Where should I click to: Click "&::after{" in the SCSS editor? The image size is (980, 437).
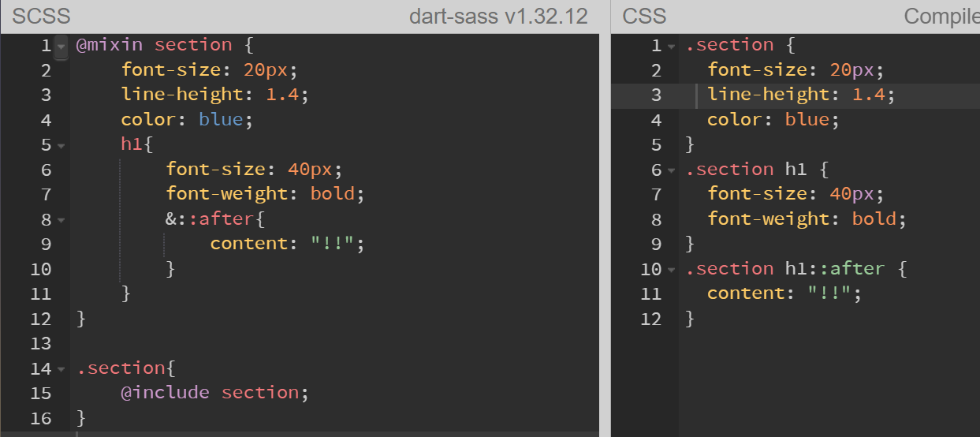tap(214, 219)
